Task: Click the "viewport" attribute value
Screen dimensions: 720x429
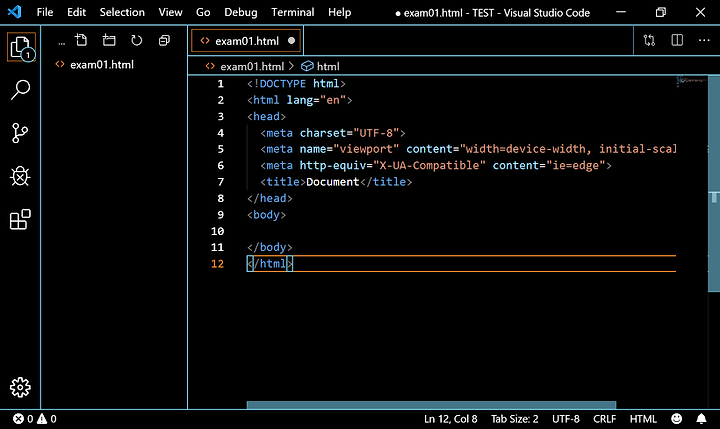Action: point(366,149)
